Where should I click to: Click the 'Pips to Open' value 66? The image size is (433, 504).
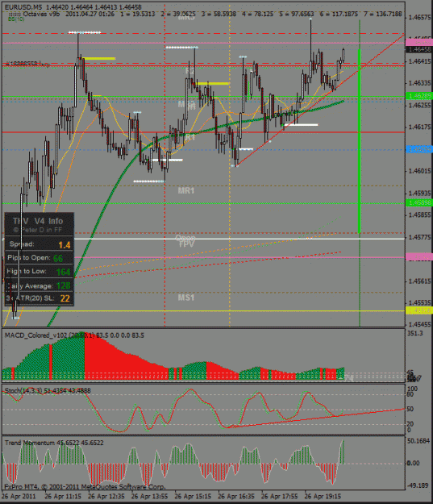click(x=58, y=258)
